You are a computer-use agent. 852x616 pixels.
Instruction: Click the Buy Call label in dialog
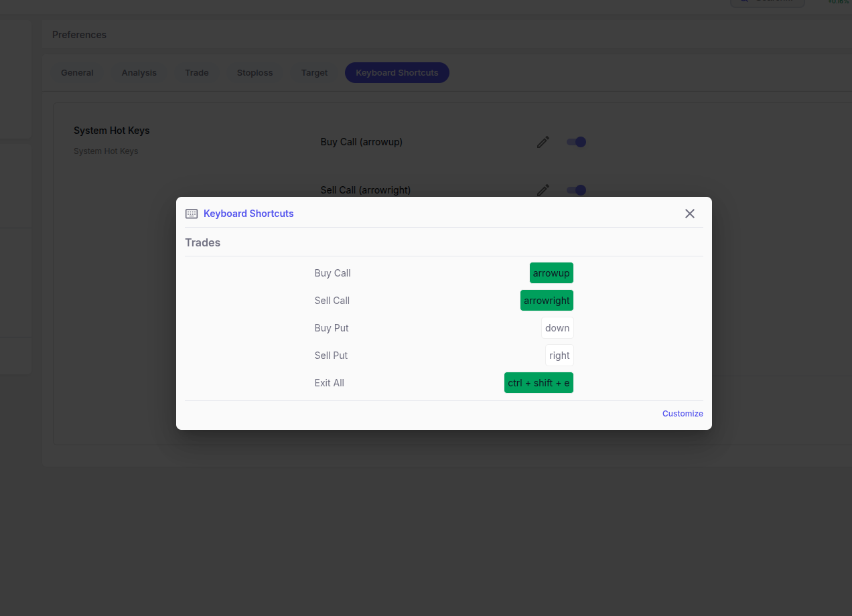(x=333, y=273)
